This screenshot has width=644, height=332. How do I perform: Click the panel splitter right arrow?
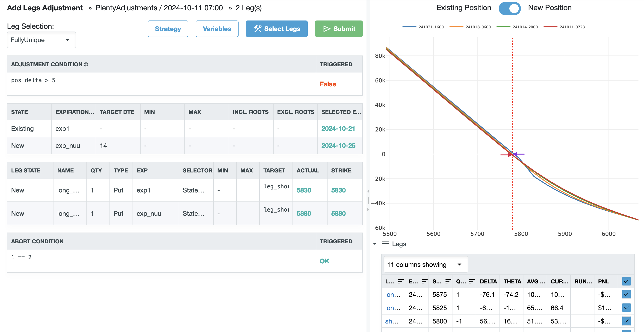[x=368, y=210]
